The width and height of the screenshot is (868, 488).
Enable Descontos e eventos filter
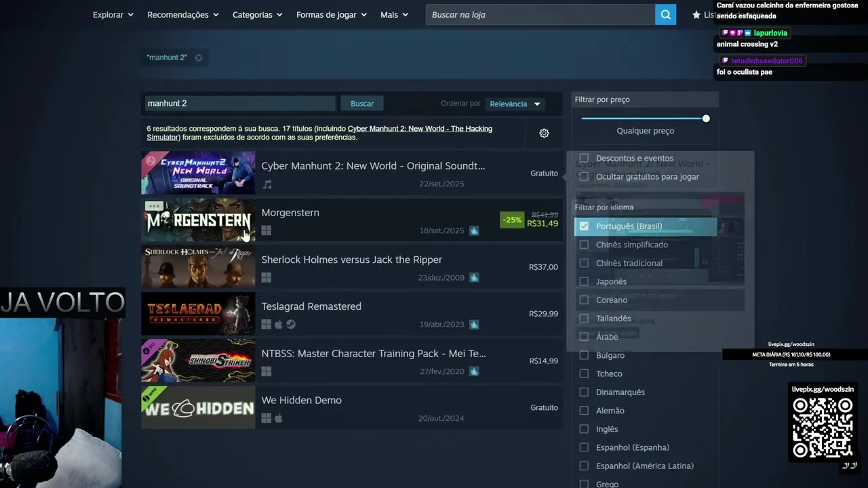tap(584, 158)
